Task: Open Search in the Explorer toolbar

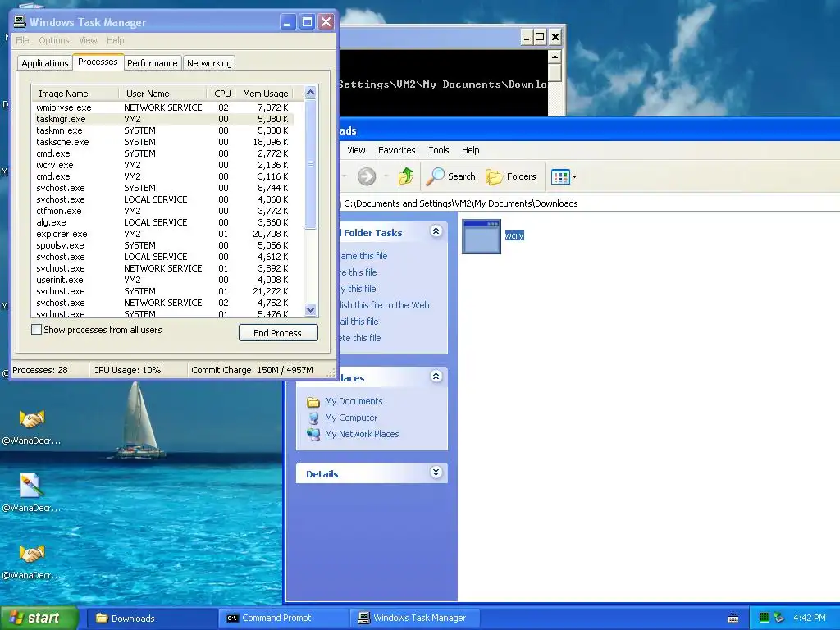Action: pos(451,176)
